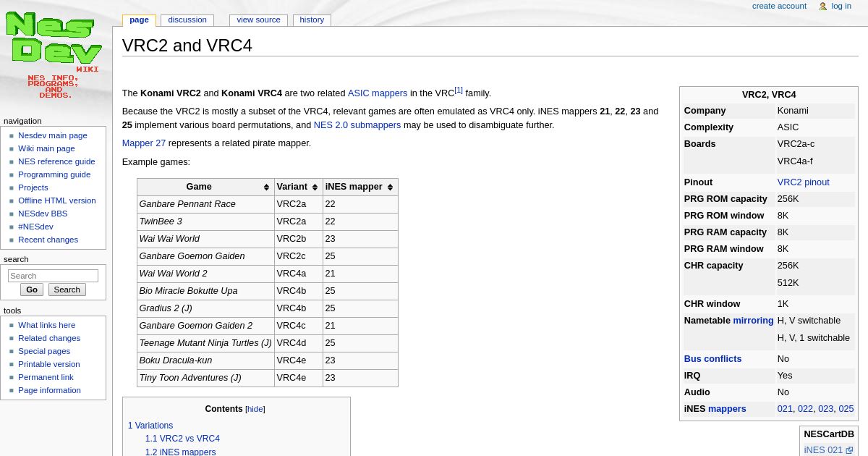Viewport: 868px width, 456px height.
Task: Click the mirroring link in infobox
Action: [753, 321]
